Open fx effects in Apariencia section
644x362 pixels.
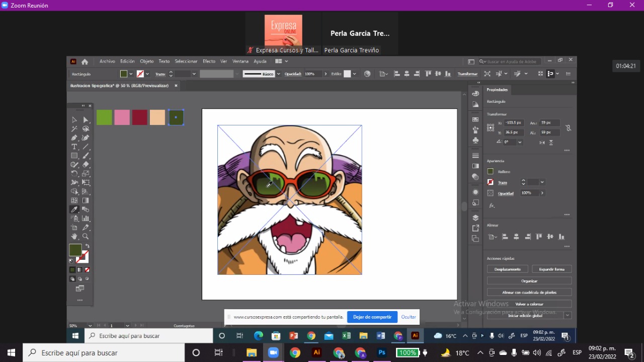coord(492,205)
